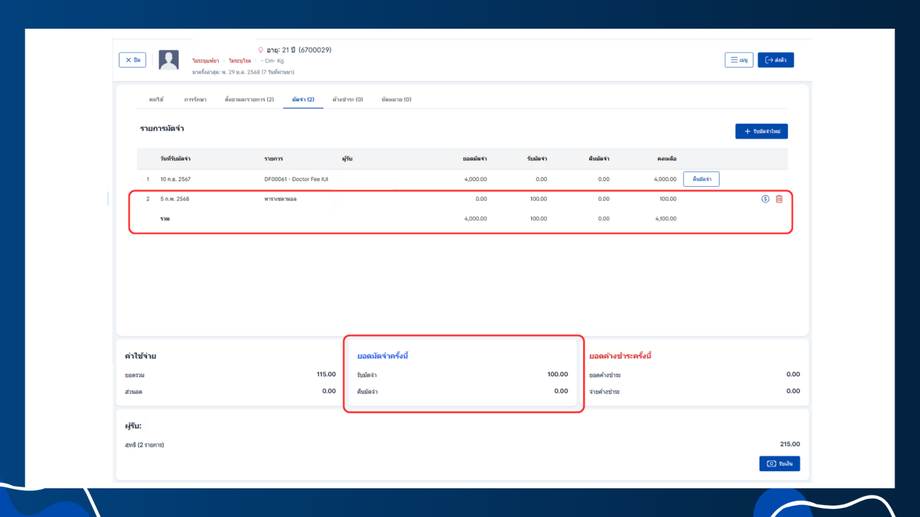This screenshot has width=920, height=517.
Task: Click the net total (2 items) label
Action: click(x=144, y=445)
